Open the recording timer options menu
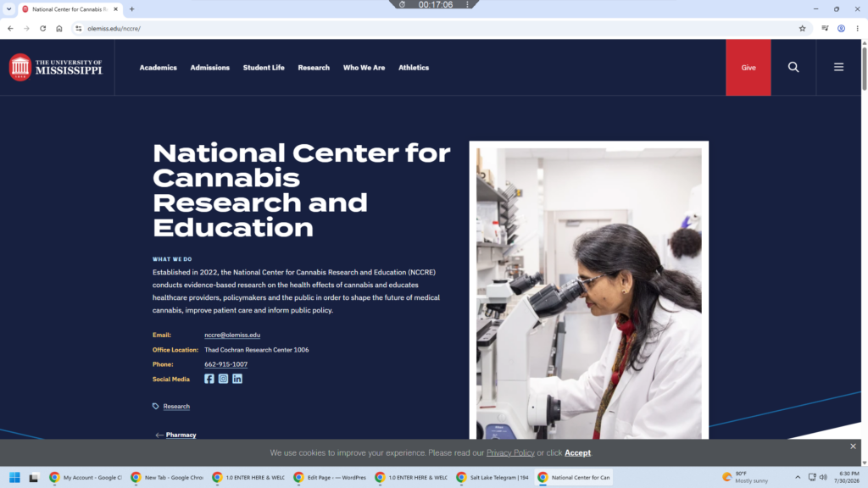The height and width of the screenshot is (488, 868). [x=467, y=4]
